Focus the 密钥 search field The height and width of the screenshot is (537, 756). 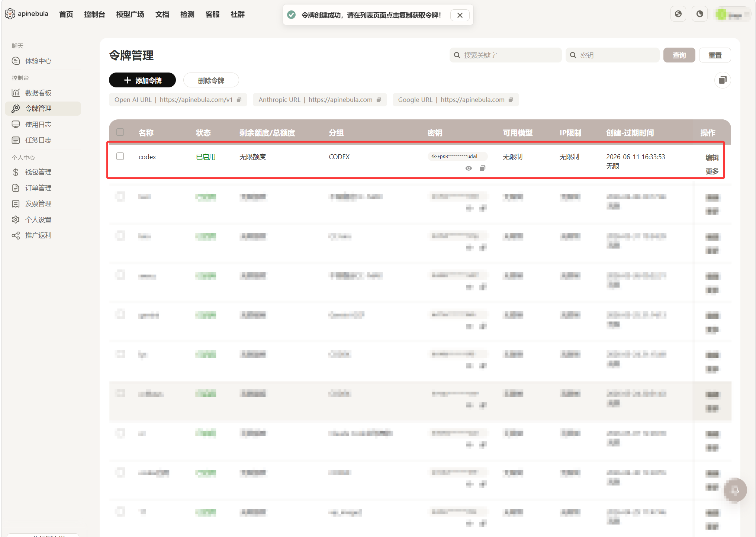click(612, 55)
